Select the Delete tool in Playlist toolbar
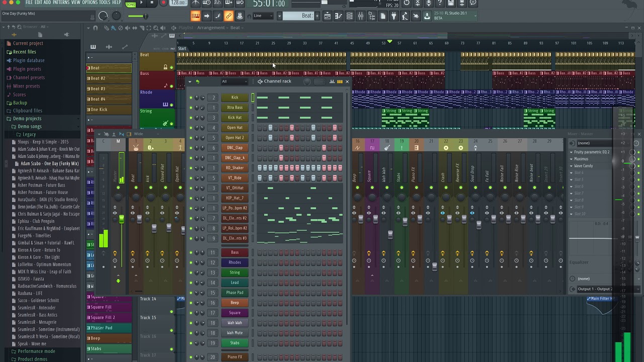 pos(120,28)
